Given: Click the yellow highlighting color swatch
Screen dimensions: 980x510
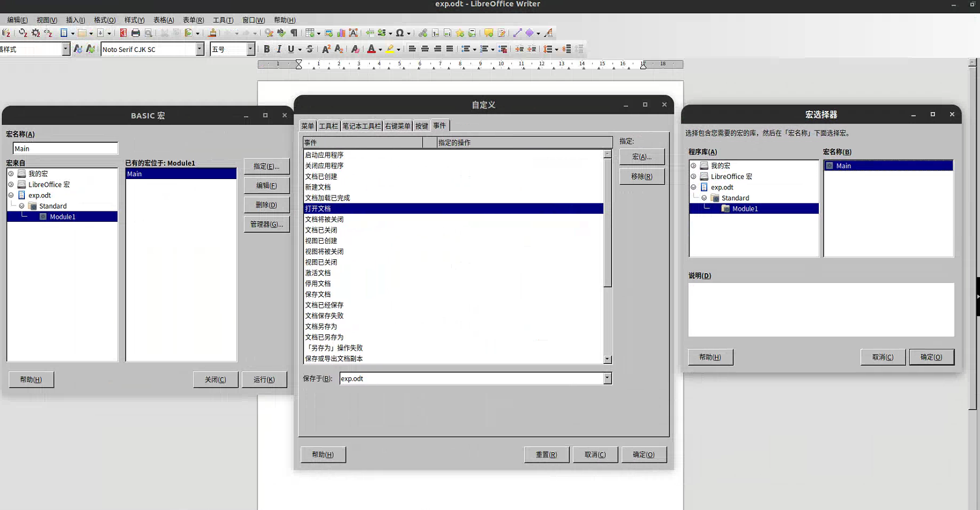Looking at the screenshot, I should 391,49.
